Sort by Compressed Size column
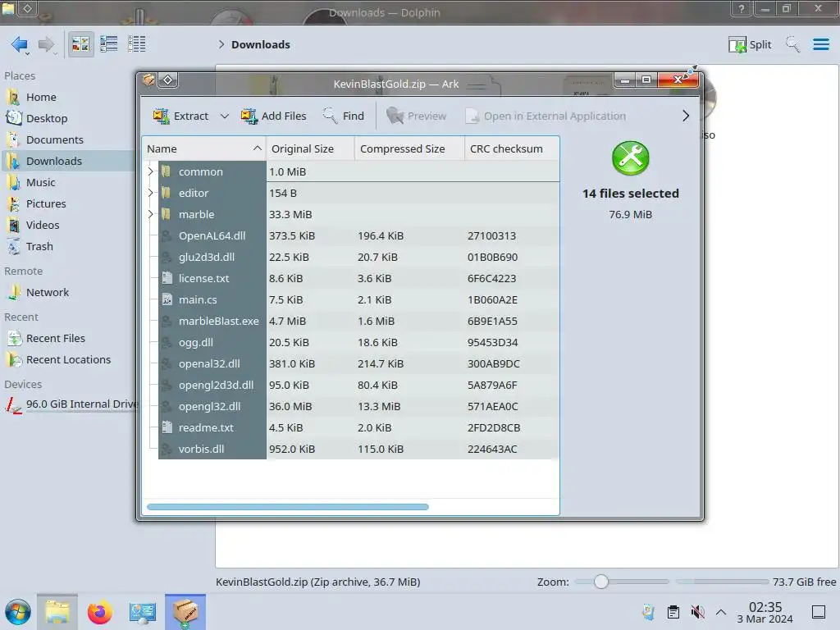Screen dimensions: 840x630 point(409,148)
